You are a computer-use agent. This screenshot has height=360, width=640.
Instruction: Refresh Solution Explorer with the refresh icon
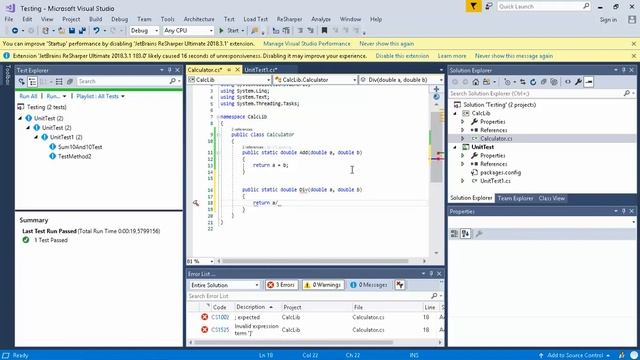coord(533,82)
